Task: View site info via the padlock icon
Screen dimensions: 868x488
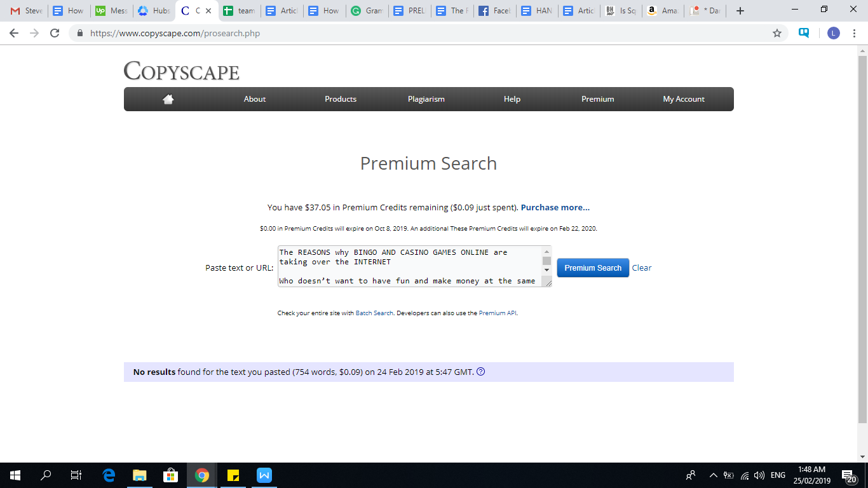Action: pyautogui.click(x=80, y=33)
